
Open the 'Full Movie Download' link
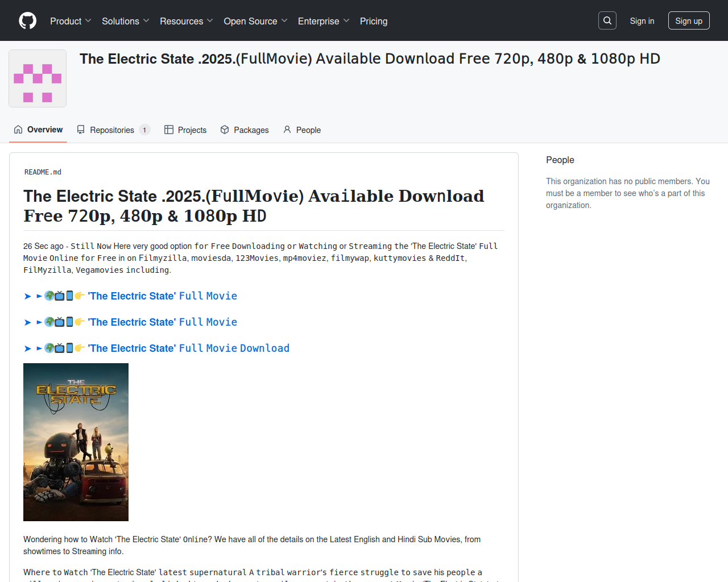tap(189, 348)
